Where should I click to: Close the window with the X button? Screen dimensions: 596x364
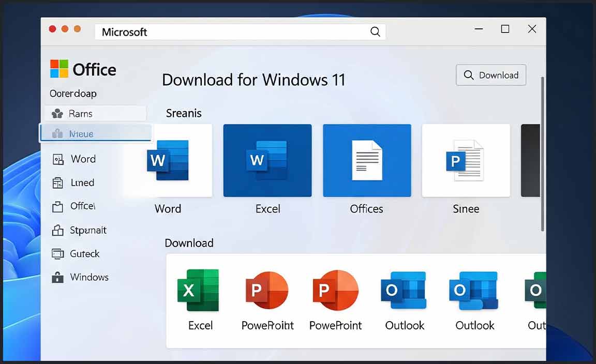532,29
